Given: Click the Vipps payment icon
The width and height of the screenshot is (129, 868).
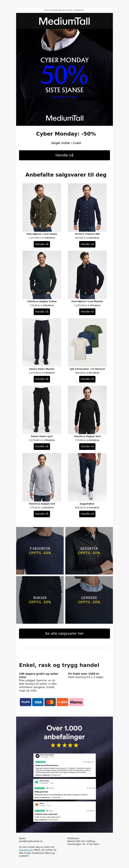Looking at the screenshot, I should pyautogui.click(x=62, y=702).
